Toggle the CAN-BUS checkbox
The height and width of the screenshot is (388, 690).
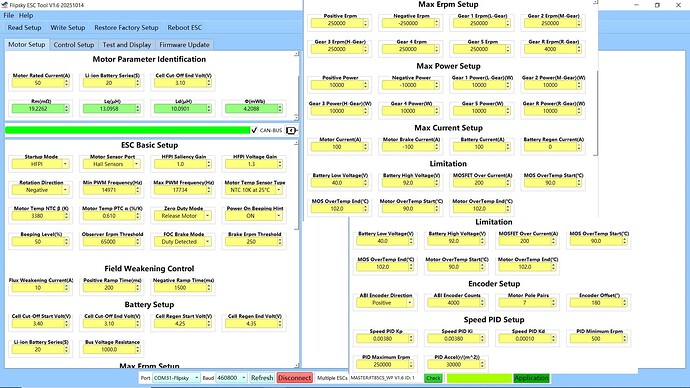[x=254, y=130]
